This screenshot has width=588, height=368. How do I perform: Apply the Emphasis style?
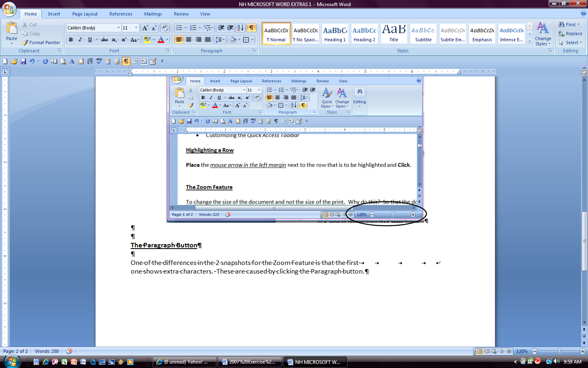(x=482, y=33)
